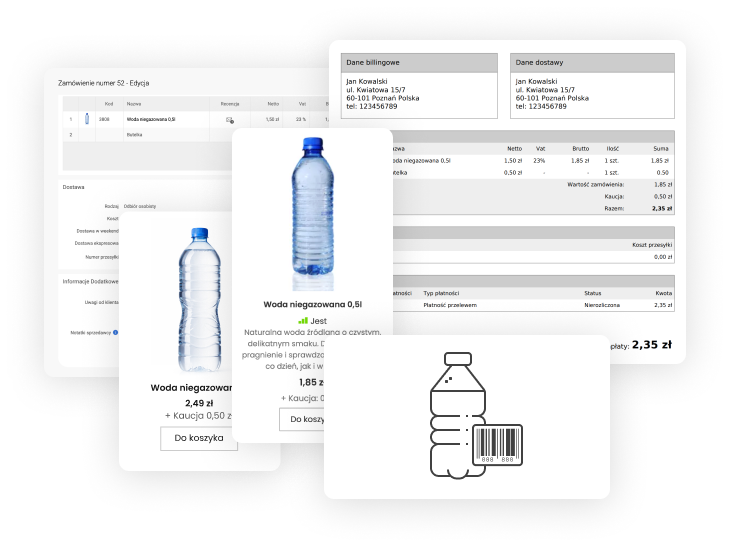
Task: Click the Numer przesyłki label
Action: [102, 257]
